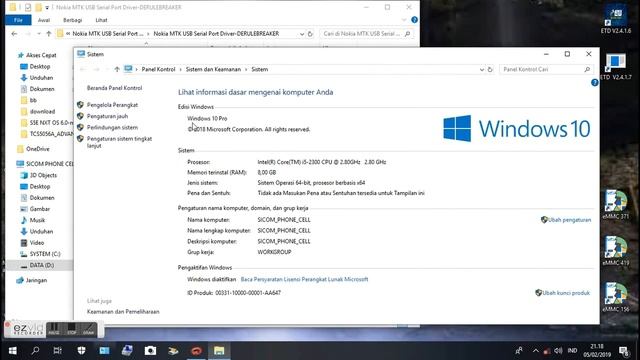
Task: Switch to File Explorer on taskbar
Action: click(219, 351)
